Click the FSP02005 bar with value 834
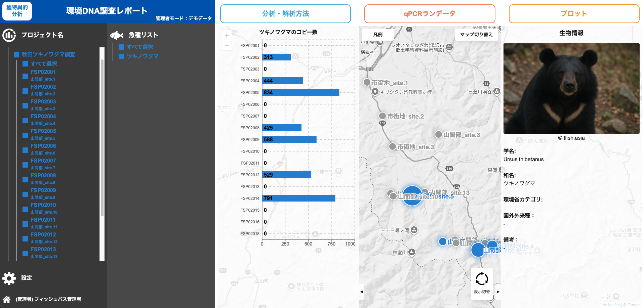 [300, 92]
